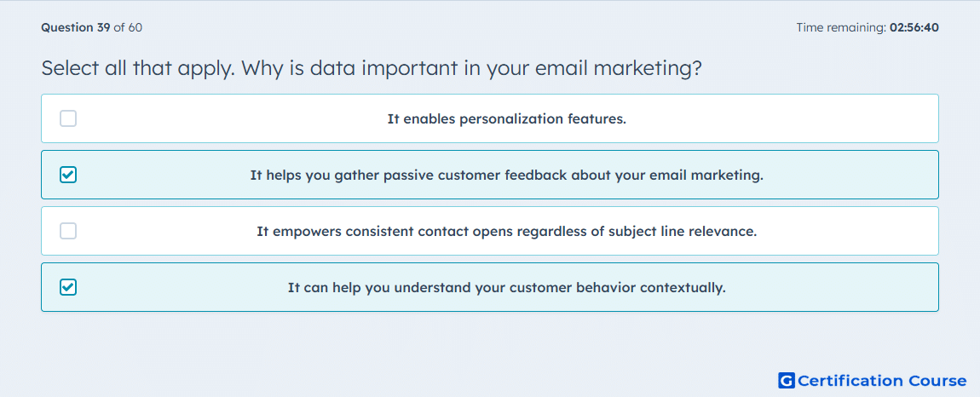Click the checkmark icon in passive feedback option

tap(68, 175)
